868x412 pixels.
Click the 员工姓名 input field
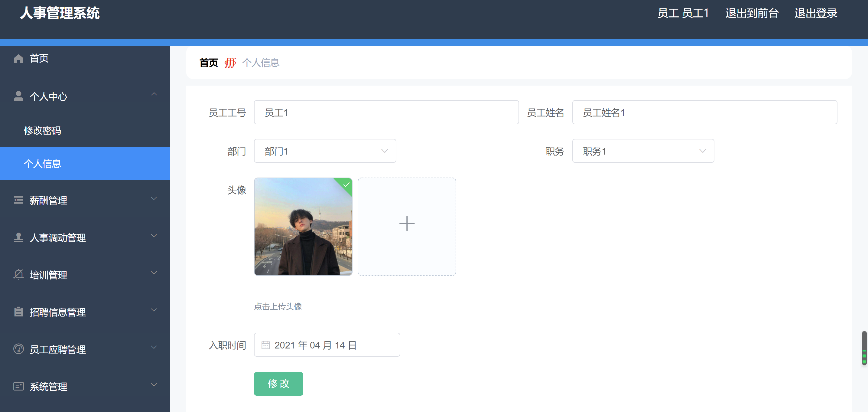(704, 112)
